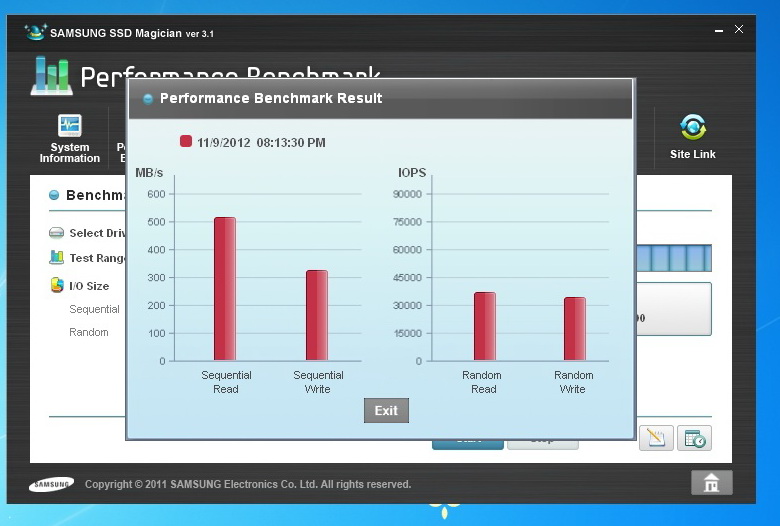Open System Information

click(x=70, y=138)
